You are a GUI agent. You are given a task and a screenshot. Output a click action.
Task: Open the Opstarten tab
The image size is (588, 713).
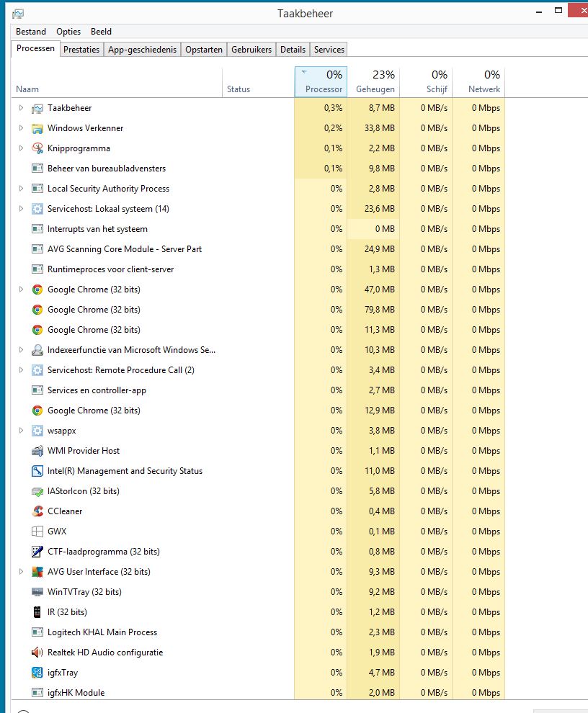204,50
